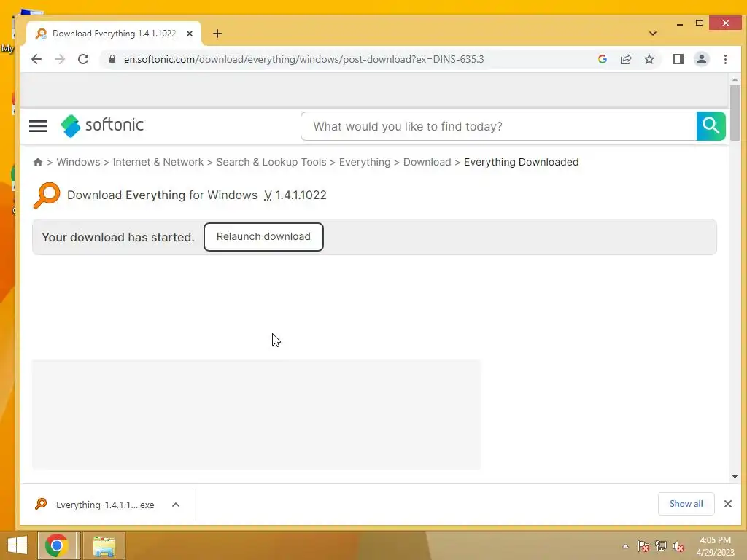Open Google icon in address bar
The image size is (747, 560).
point(602,59)
